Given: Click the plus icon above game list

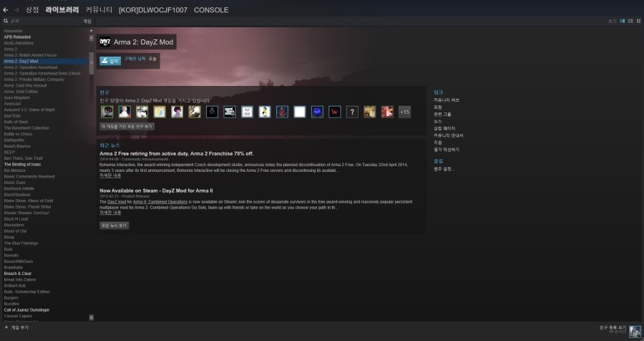Looking at the screenshot, I should click(x=91, y=31).
